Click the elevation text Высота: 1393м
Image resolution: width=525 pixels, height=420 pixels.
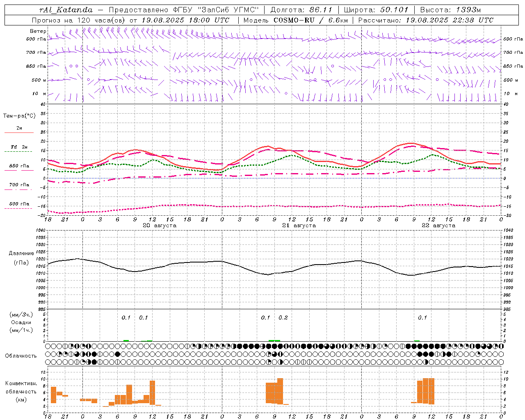pyautogui.click(x=450, y=10)
